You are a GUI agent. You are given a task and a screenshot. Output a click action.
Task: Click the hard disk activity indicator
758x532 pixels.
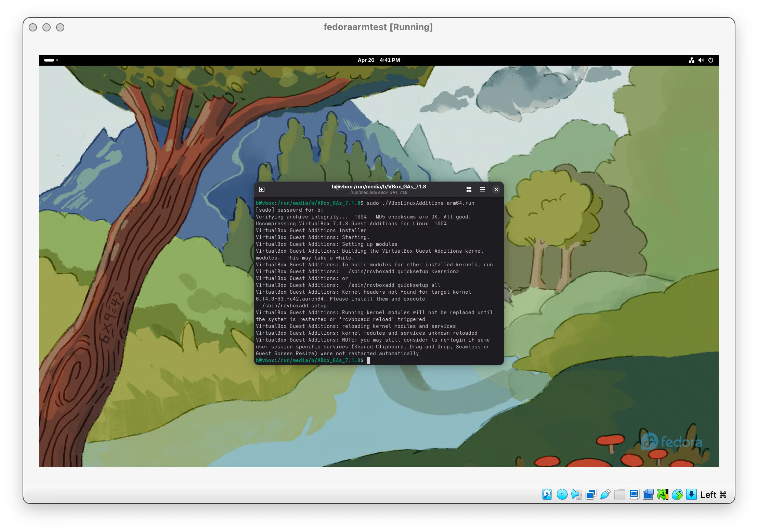(547, 494)
